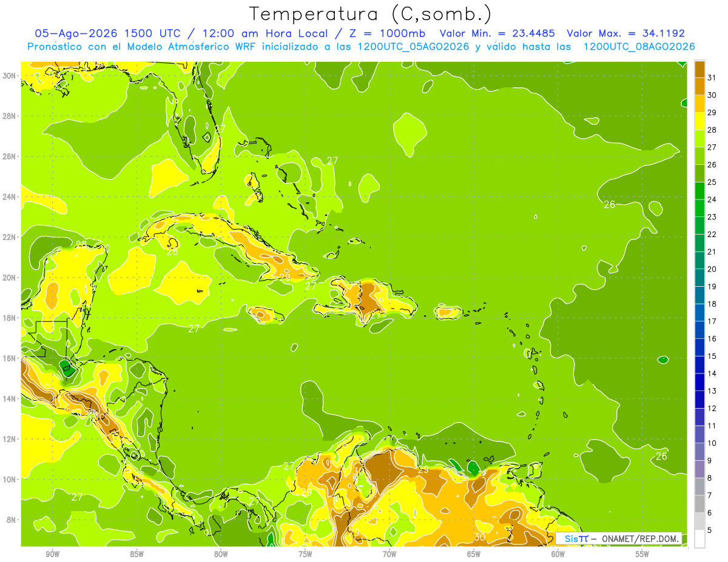The width and height of the screenshot is (728, 562).
Task: Click the "1200UTC_08AGO2026" valid-until time
Action: [x=639, y=47]
